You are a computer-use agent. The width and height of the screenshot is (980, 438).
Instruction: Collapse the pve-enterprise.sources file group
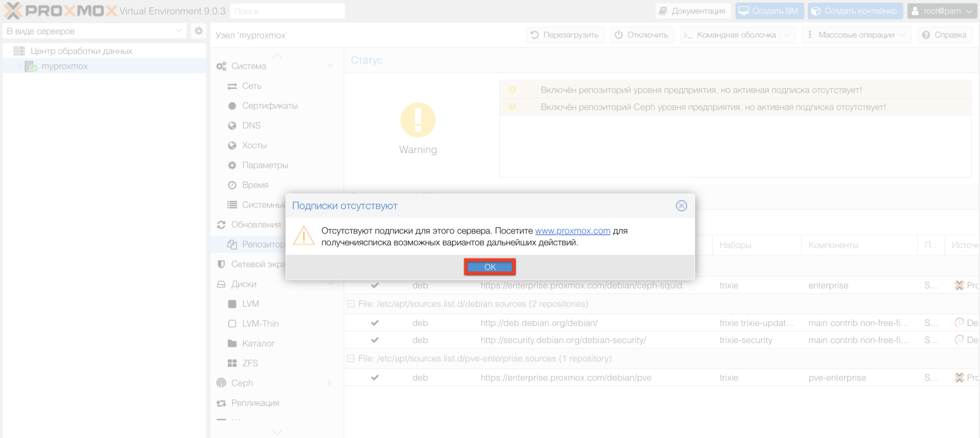click(351, 358)
